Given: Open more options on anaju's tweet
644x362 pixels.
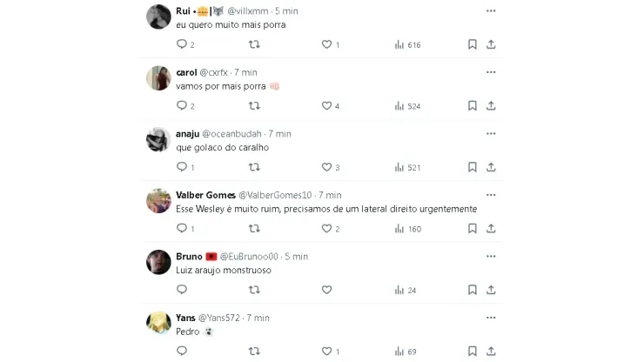Looking at the screenshot, I should pyautogui.click(x=491, y=134).
